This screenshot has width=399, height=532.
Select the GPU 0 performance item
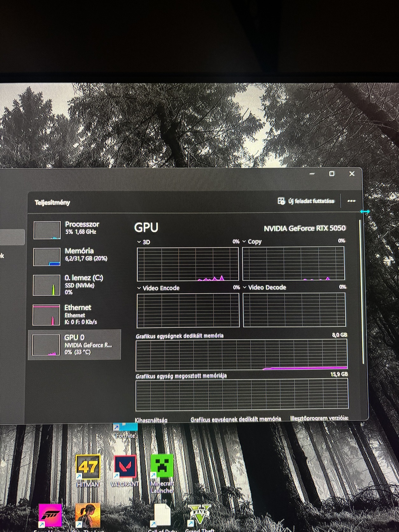click(x=75, y=345)
